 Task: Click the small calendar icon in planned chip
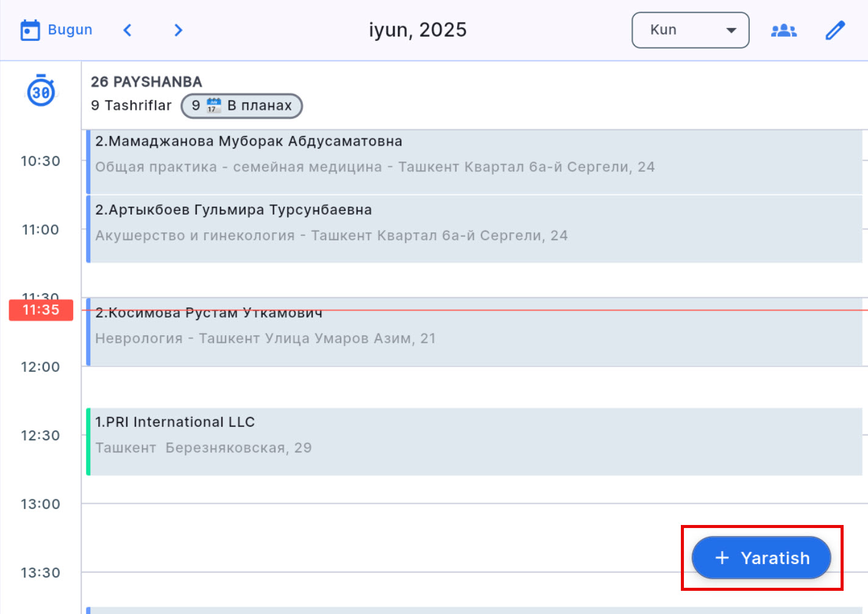213,105
